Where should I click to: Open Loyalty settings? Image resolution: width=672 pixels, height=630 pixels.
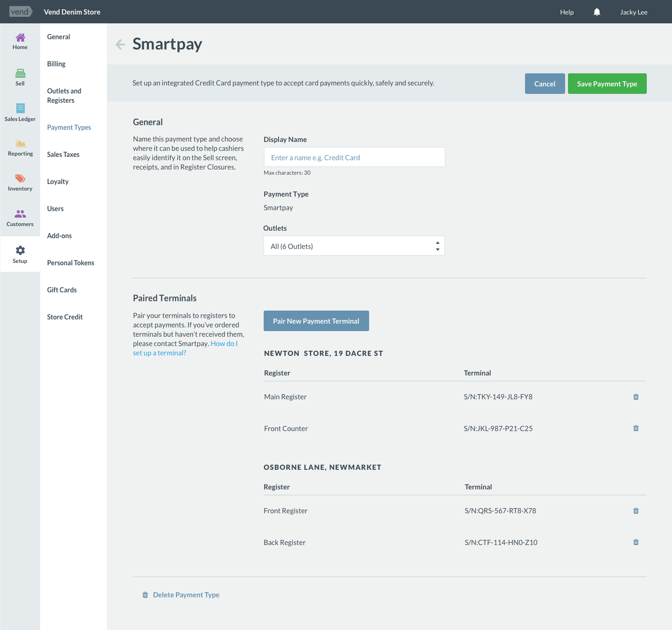(x=58, y=182)
